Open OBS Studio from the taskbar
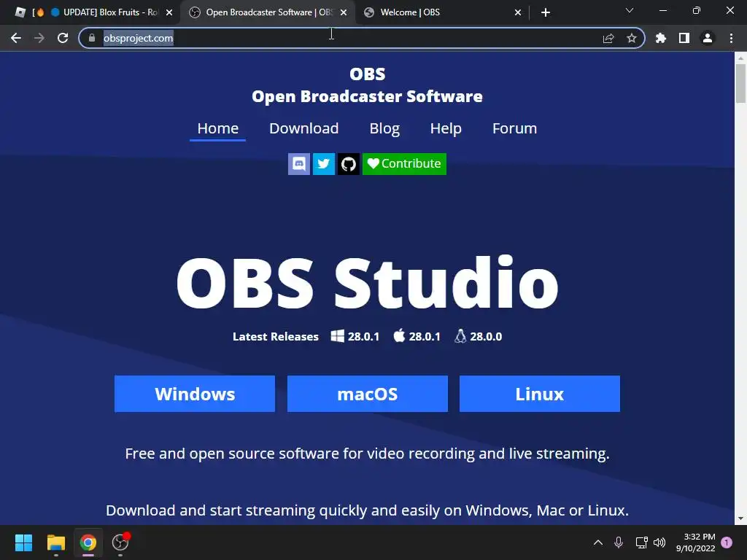 tap(120, 542)
